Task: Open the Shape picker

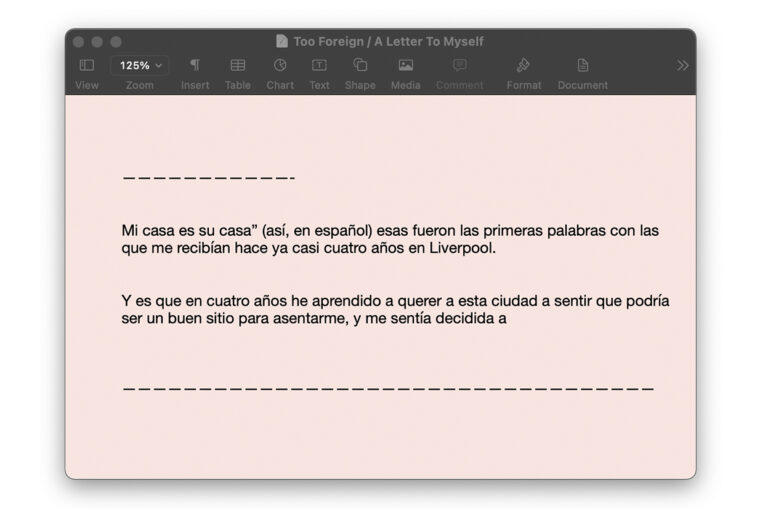Action: (x=360, y=65)
